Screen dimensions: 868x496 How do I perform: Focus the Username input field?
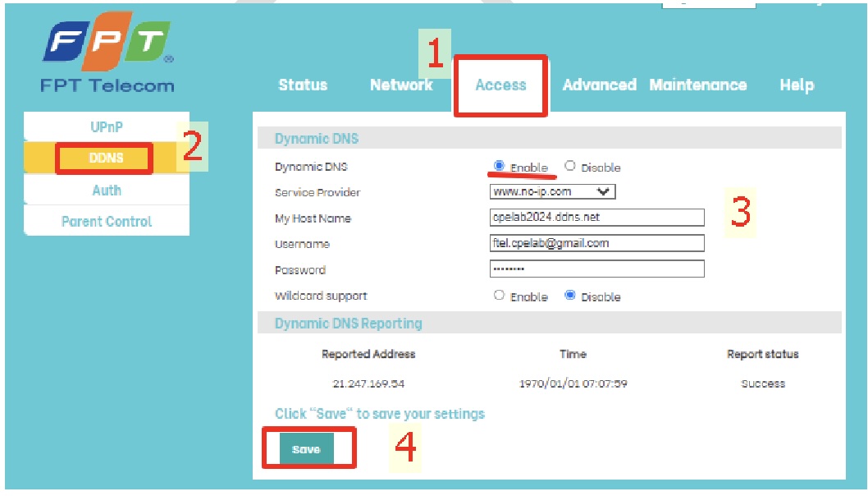click(596, 243)
